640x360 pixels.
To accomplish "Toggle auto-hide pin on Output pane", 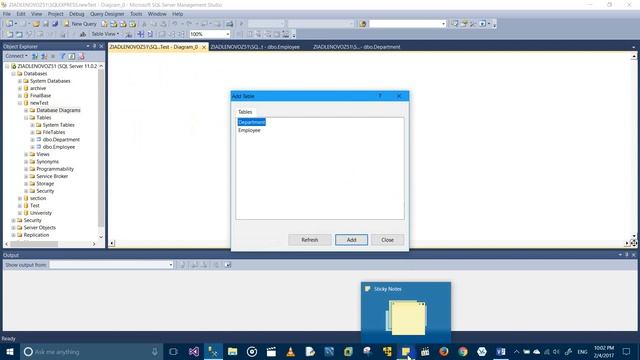I will click(627, 255).
